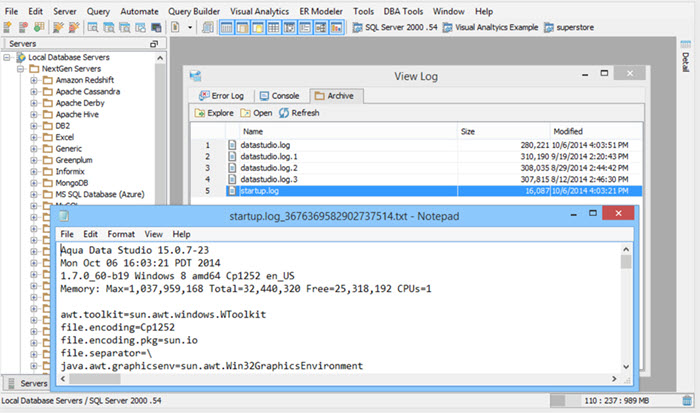The width and height of the screenshot is (700, 413).
Task: Open the Query Builder menu
Action: tap(194, 11)
